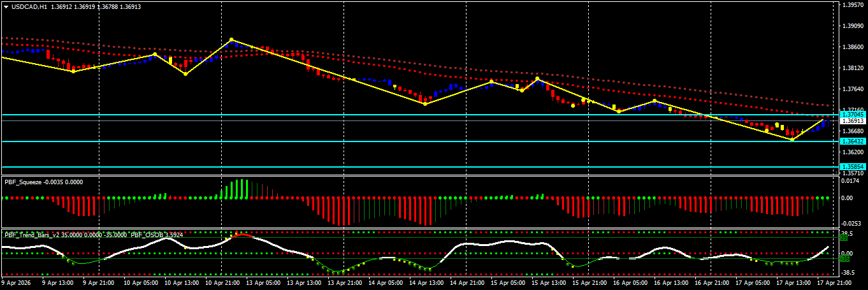This screenshot has height=290, width=868.
Task: Click the 16 Apr 21:00 time label
Action: (x=711, y=282)
